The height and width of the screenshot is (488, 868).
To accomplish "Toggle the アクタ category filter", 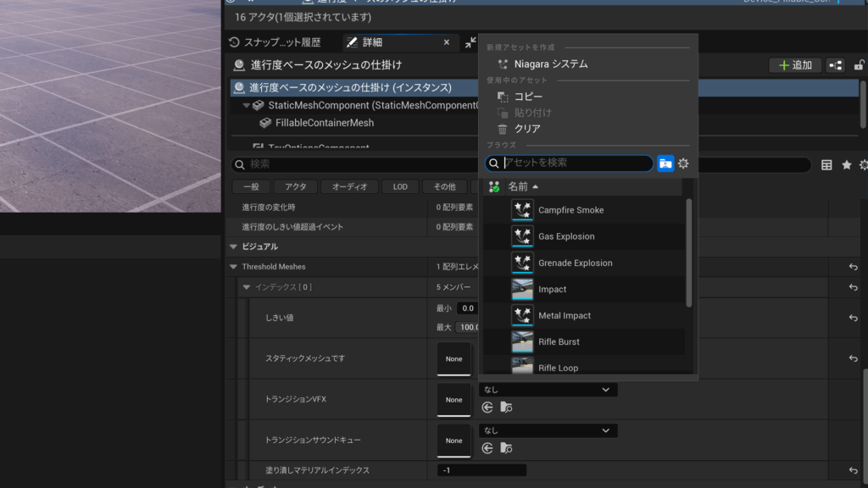I will (x=296, y=187).
